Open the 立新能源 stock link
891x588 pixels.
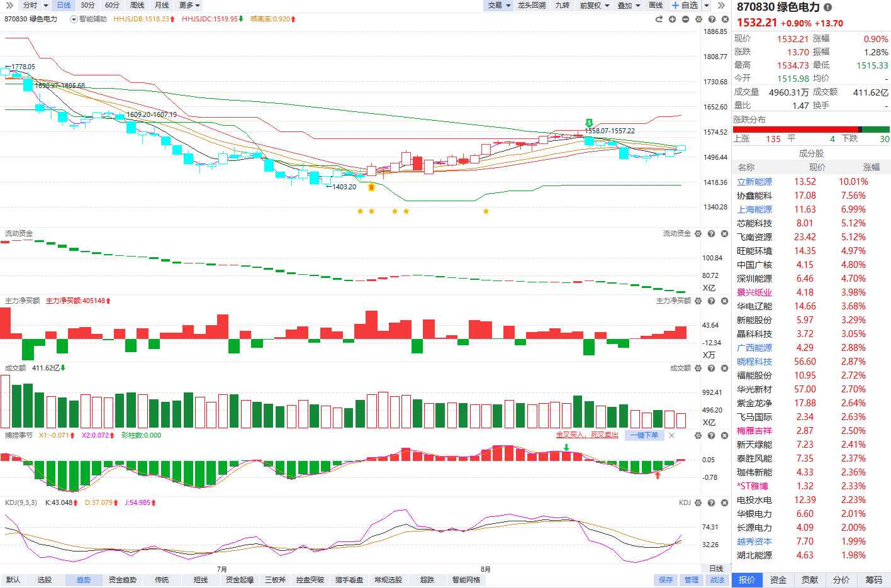[754, 182]
